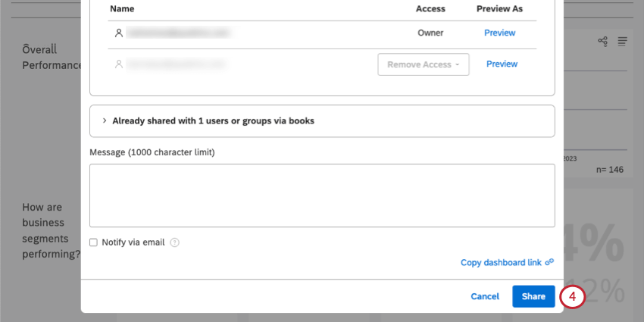
Task: Enable the Notify via email checkbox
Action: pyautogui.click(x=94, y=242)
